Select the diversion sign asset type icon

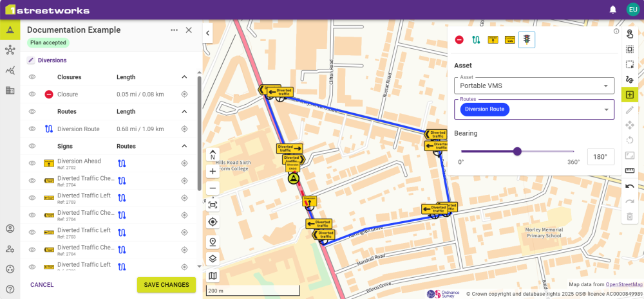[x=493, y=40]
